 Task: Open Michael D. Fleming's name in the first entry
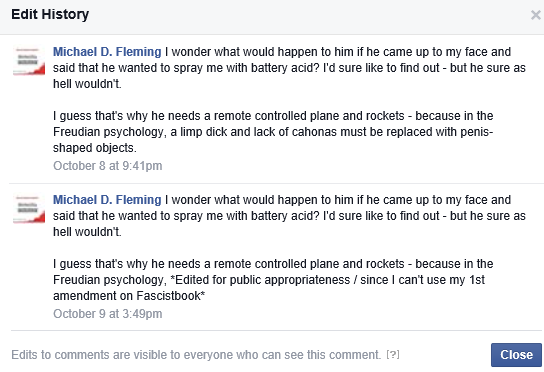coord(107,52)
